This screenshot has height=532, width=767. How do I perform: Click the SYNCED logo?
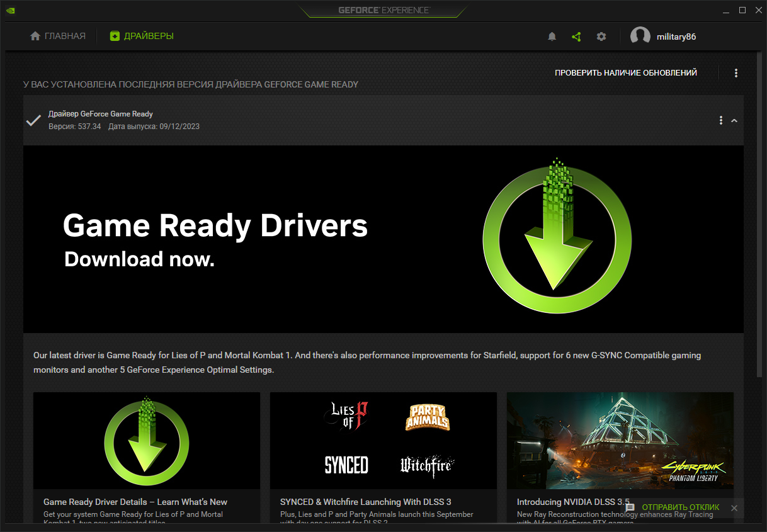pos(346,465)
